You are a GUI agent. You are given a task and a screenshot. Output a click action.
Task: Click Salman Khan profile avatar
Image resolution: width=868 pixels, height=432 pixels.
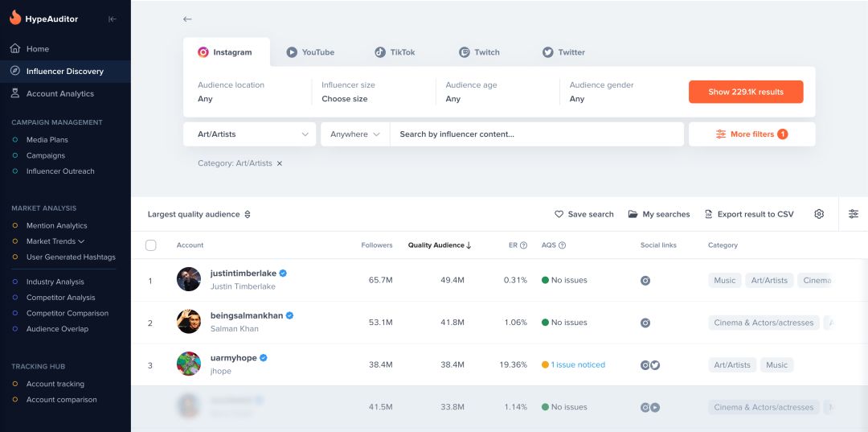189,321
